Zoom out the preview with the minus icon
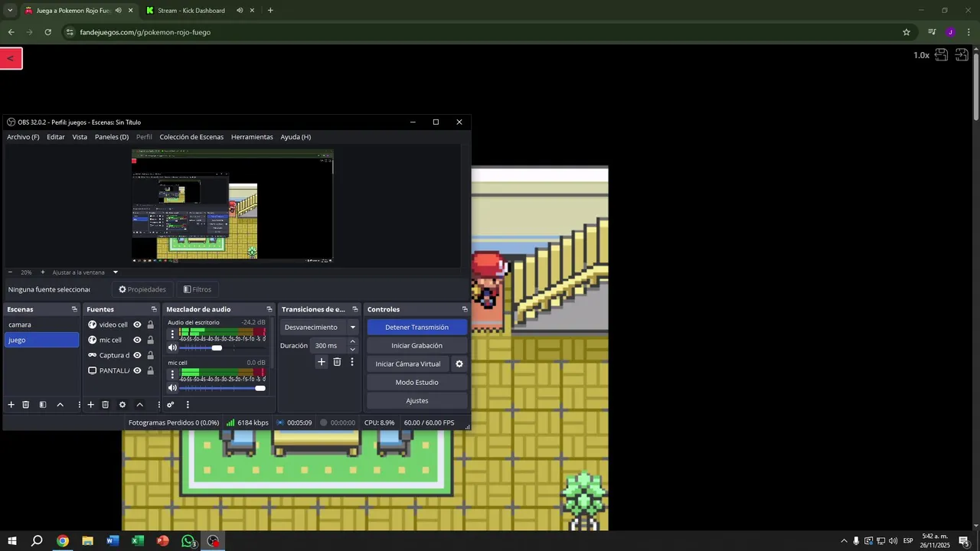 [x=10, y=272]
